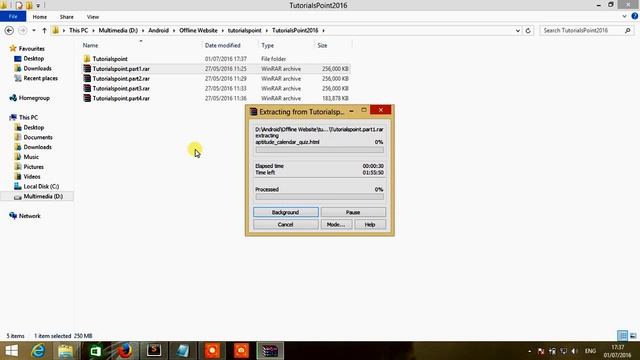The height and width of the screenshot is (360, 640).
Task: Go back with the back arrow
Action: (x=9, y=31)
